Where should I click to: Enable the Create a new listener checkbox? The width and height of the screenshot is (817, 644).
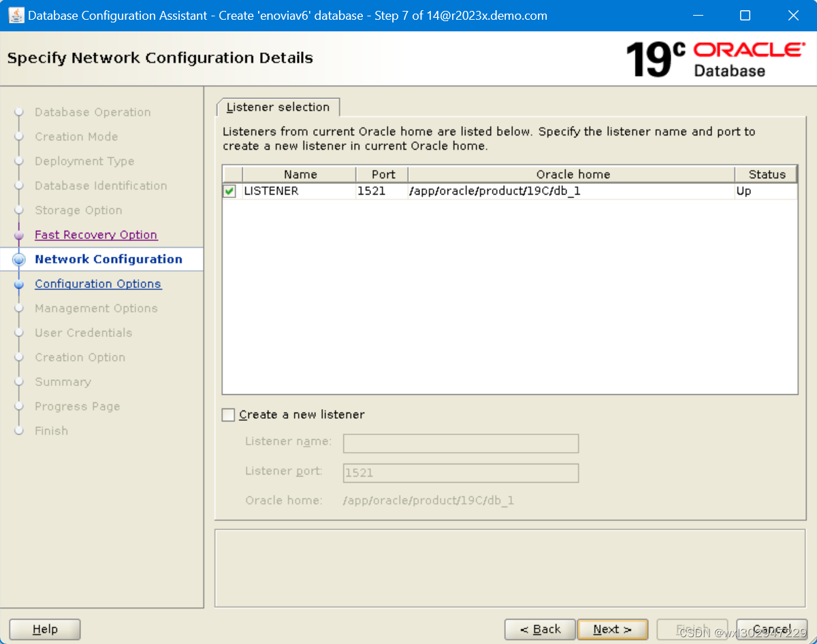[x=228, y=415]
